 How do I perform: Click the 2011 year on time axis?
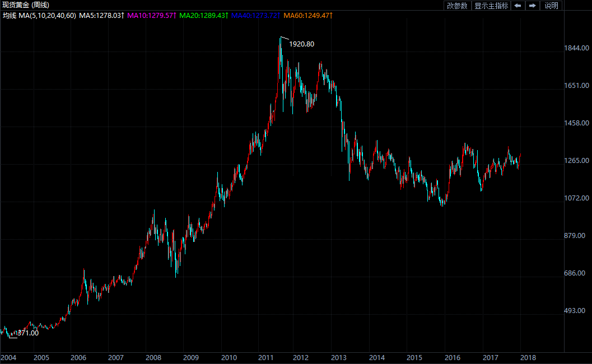click(265, 357)
